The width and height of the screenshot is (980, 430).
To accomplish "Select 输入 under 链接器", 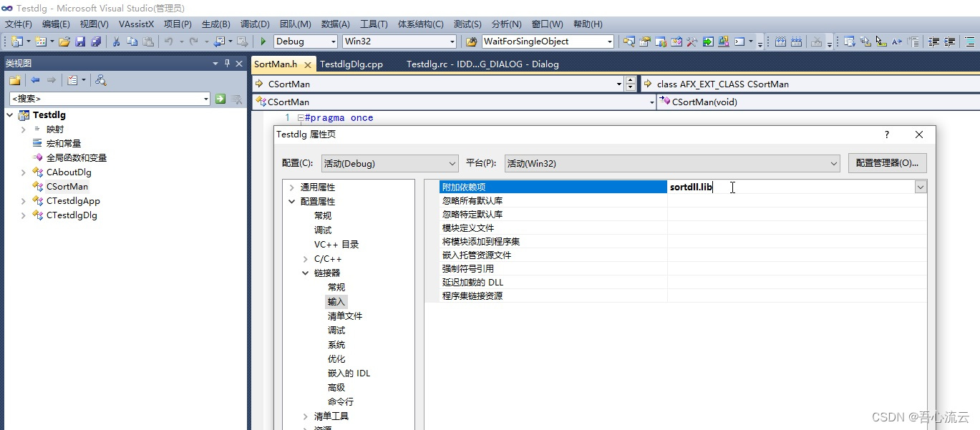I will tap(336, 302).
